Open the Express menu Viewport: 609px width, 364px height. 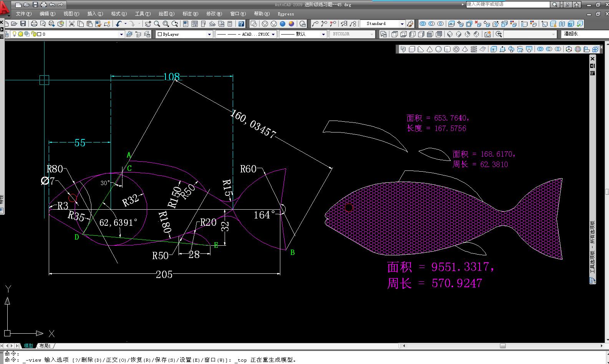click(x=286, y=14)
